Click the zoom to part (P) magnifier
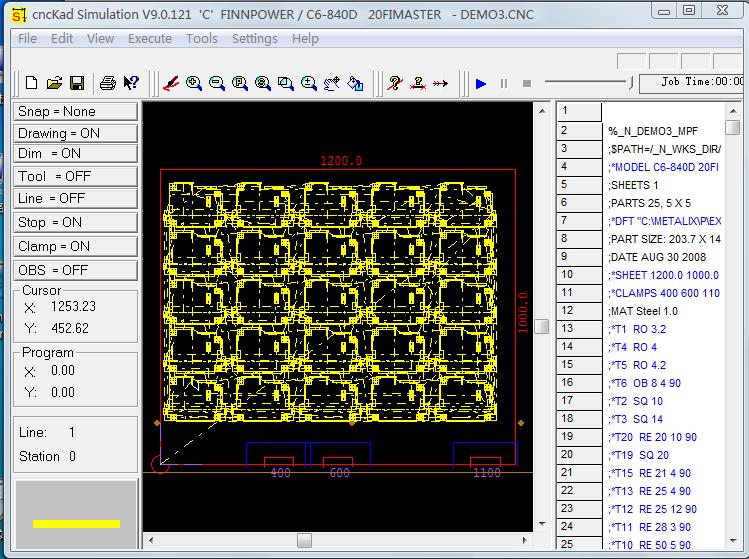 click(239, 83)
